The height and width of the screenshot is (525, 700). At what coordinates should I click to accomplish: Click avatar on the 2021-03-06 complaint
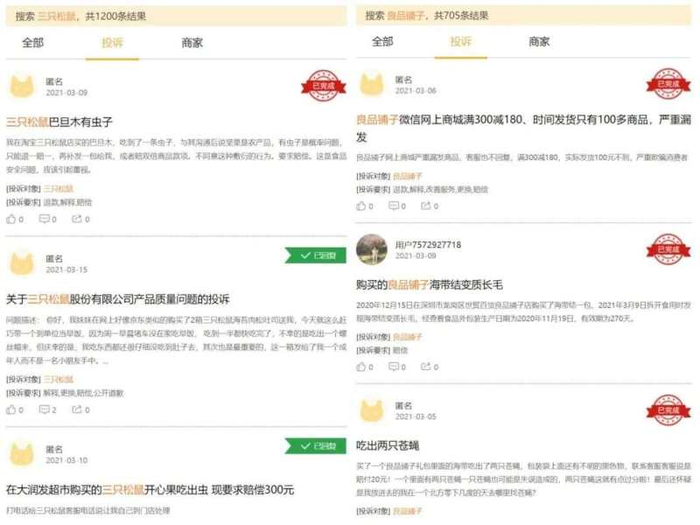pos(372,84)
